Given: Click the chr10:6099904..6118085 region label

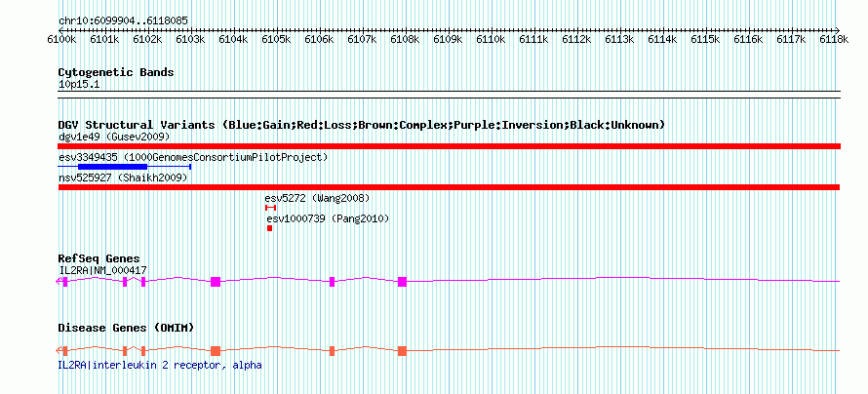Looking at the screenshot, I should tap(123, 21).
